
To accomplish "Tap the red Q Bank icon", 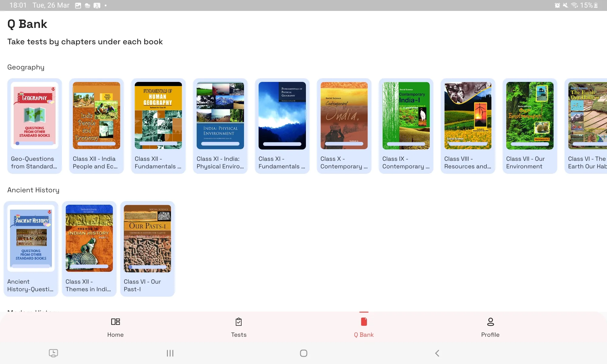I will pyautogui.click(x=364, y=322).
